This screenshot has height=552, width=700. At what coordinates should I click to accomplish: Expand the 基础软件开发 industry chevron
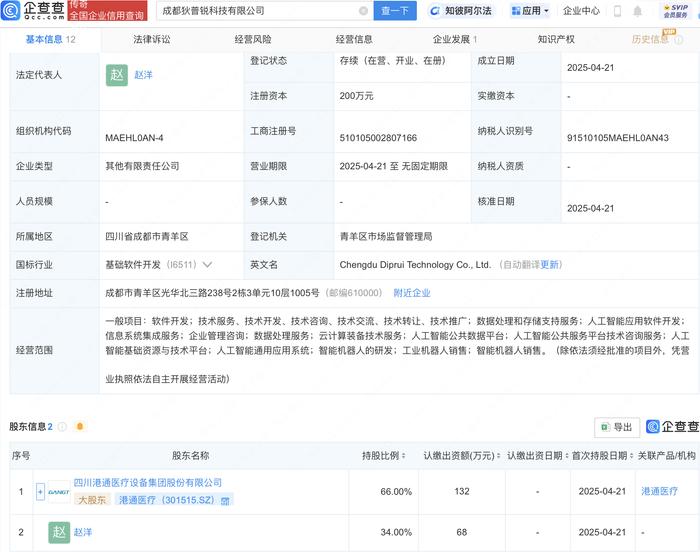tap(207, 265)
